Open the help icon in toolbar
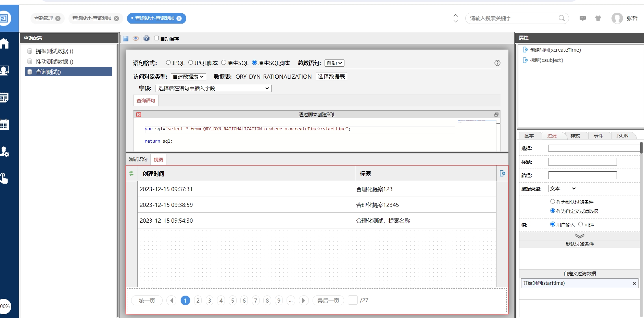 pyautogui.click(x=147, y=39)
